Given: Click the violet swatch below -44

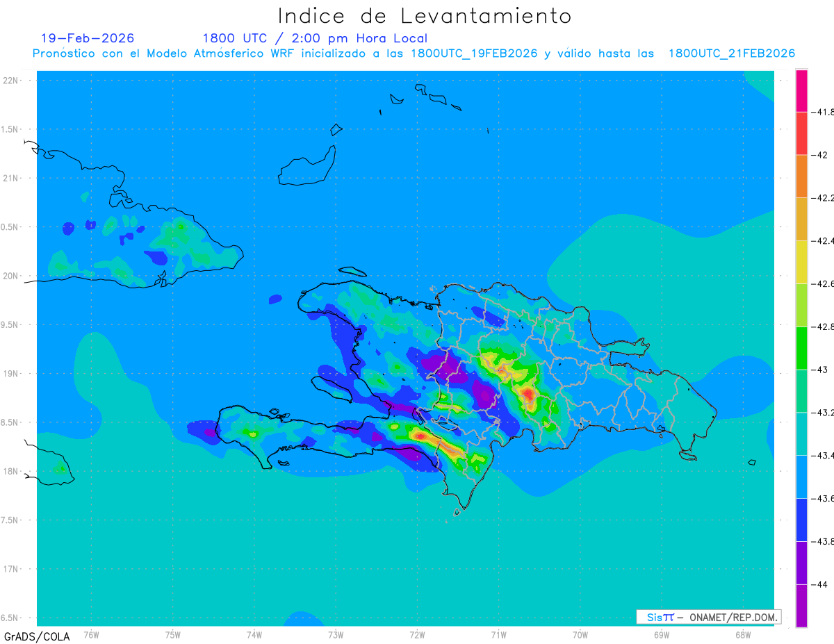Looking at the screenshot, I should [801, 606].
